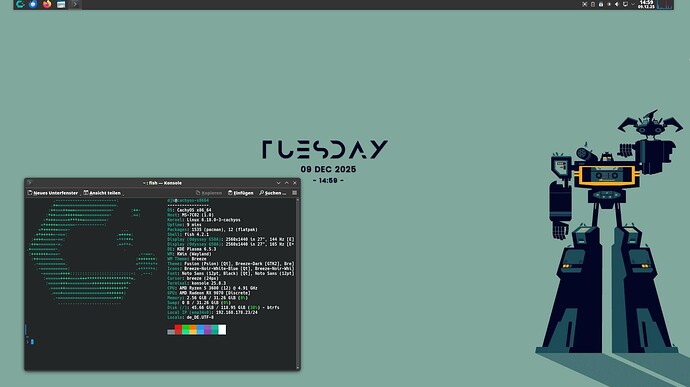The height and width of the screenshot is (387, 690).
Task: Open the panel clock calendar
Action: click(x=646, y=4)
